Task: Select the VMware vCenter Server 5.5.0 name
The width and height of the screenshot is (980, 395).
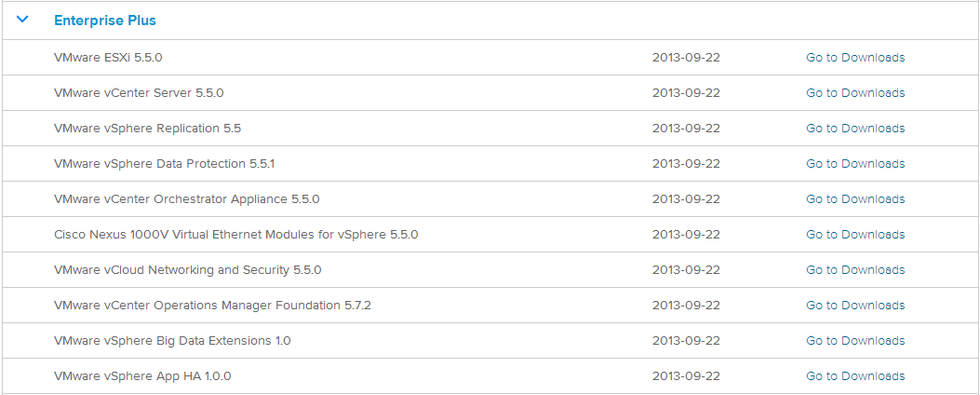Action: pyautogui.click(x=139, y=93)
